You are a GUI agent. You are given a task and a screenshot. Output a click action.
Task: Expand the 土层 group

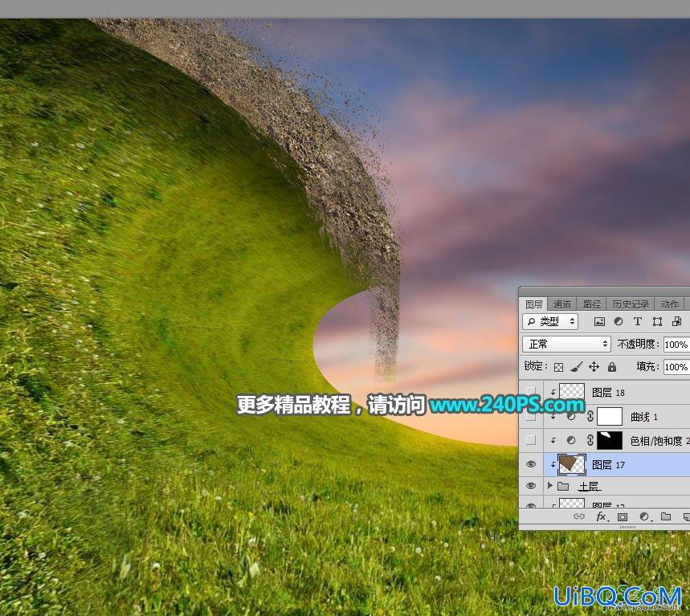tap(549, 486)
